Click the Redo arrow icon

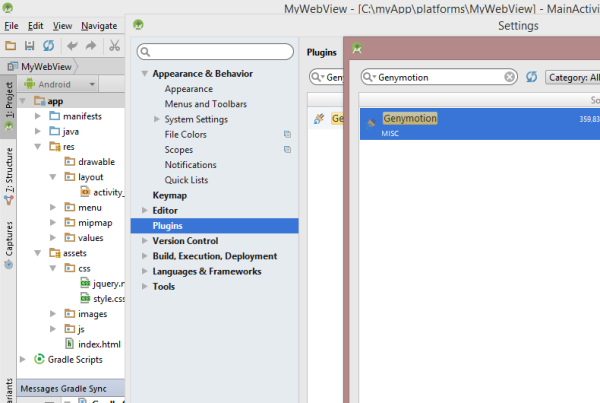pyautogui.click(x=92, y=46)
